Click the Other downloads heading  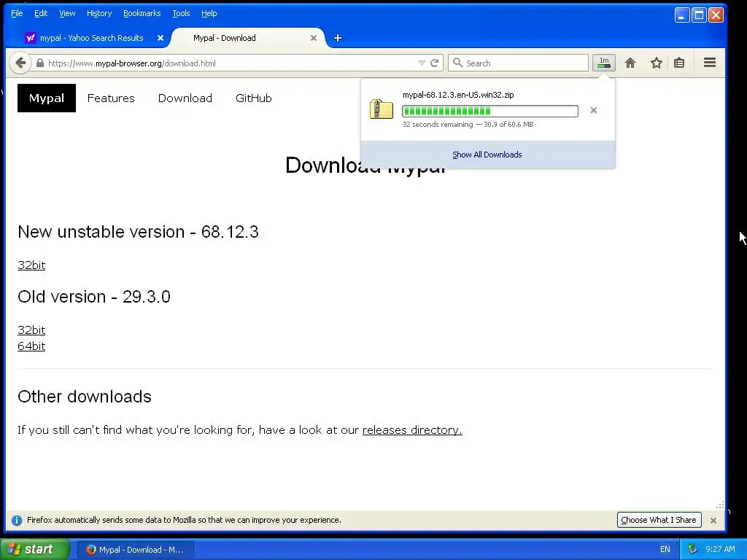(85, 397)
